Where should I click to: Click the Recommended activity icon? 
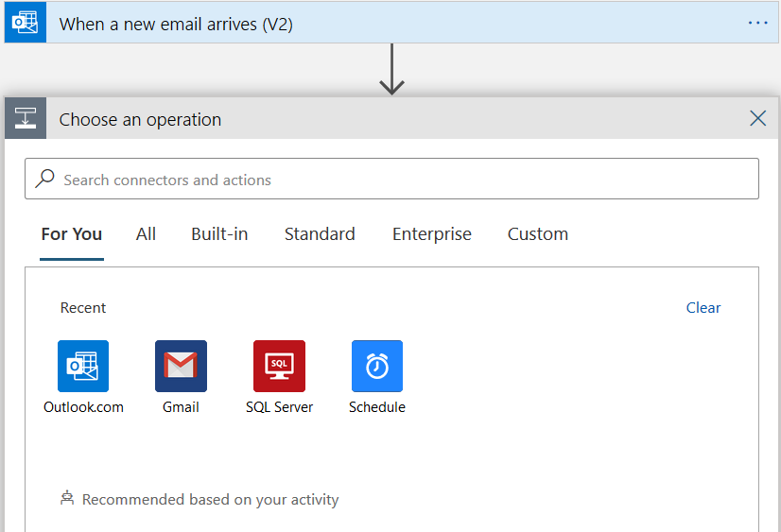coord(67,498)
